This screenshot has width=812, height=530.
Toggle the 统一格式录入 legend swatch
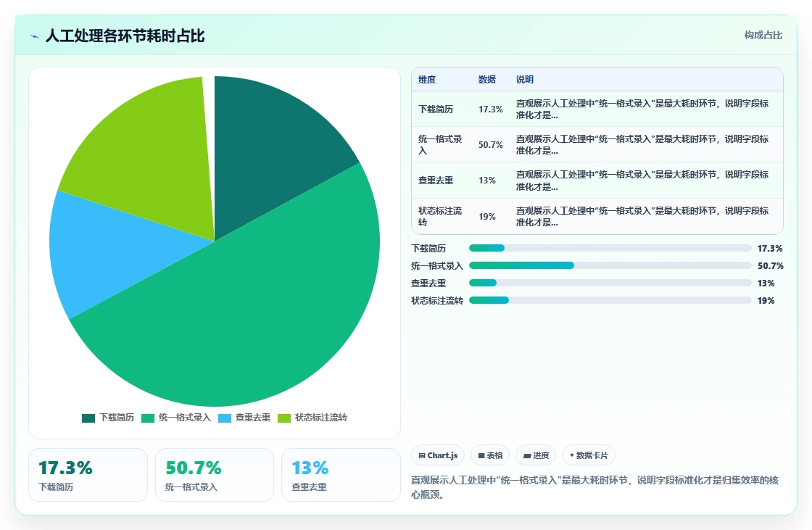coord(148,418)
